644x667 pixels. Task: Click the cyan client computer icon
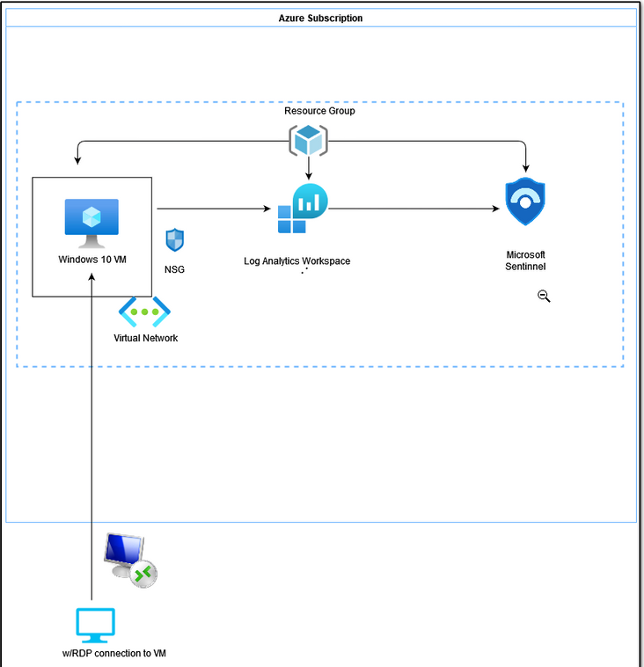pyautogui.click(x=95, y=626)
